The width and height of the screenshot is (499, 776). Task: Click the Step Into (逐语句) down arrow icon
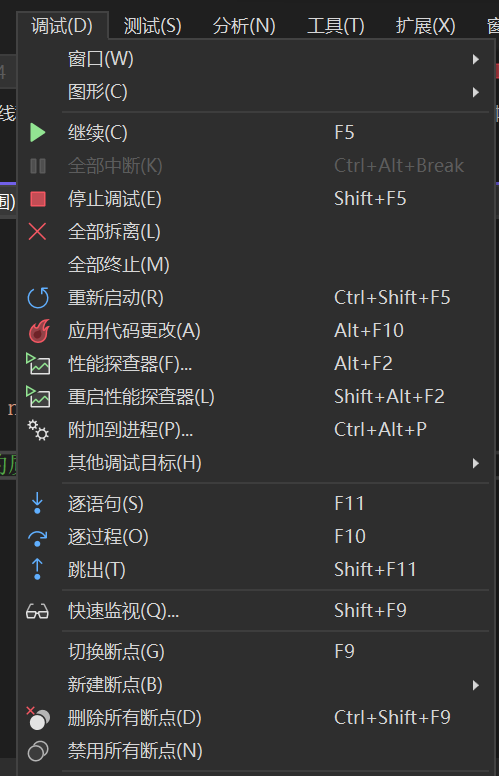point(37,504)
